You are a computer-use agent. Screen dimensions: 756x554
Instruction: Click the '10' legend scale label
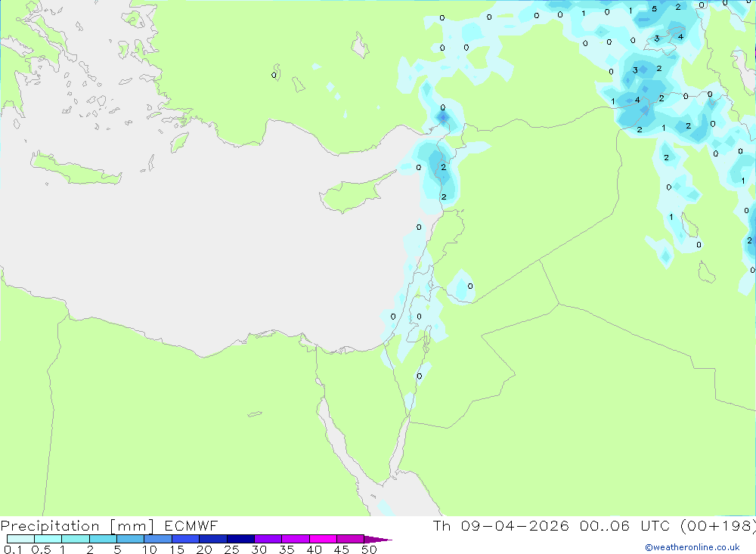tap(149, 549)
